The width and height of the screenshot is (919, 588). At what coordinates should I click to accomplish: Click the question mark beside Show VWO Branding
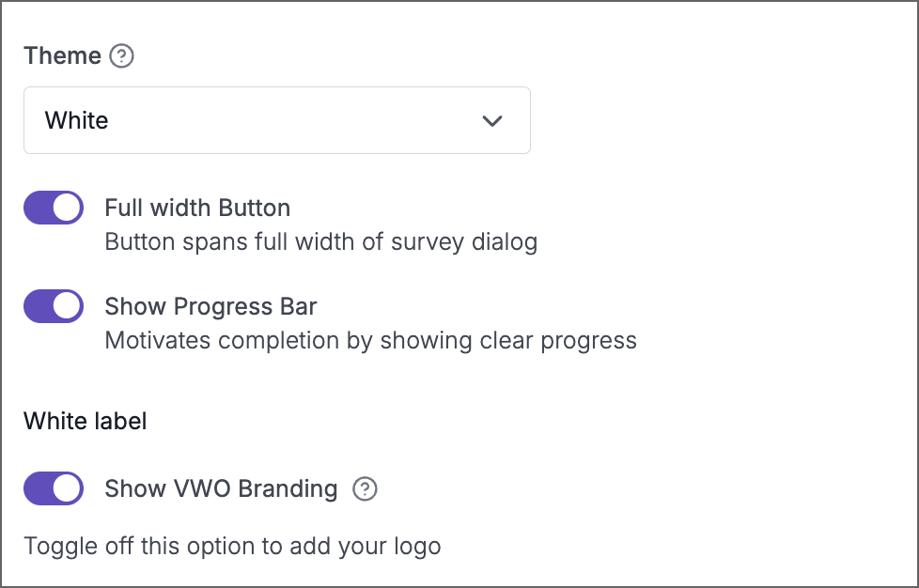[x=366, y=488]
